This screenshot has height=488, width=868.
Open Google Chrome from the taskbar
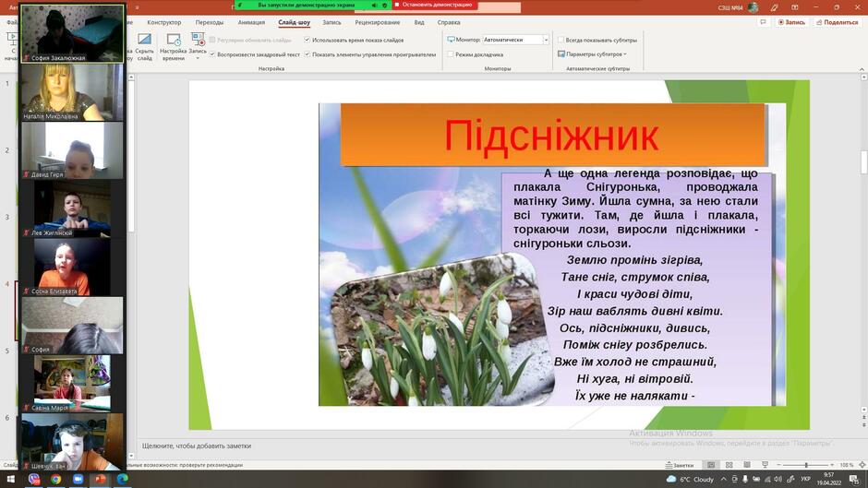[56, 479]
